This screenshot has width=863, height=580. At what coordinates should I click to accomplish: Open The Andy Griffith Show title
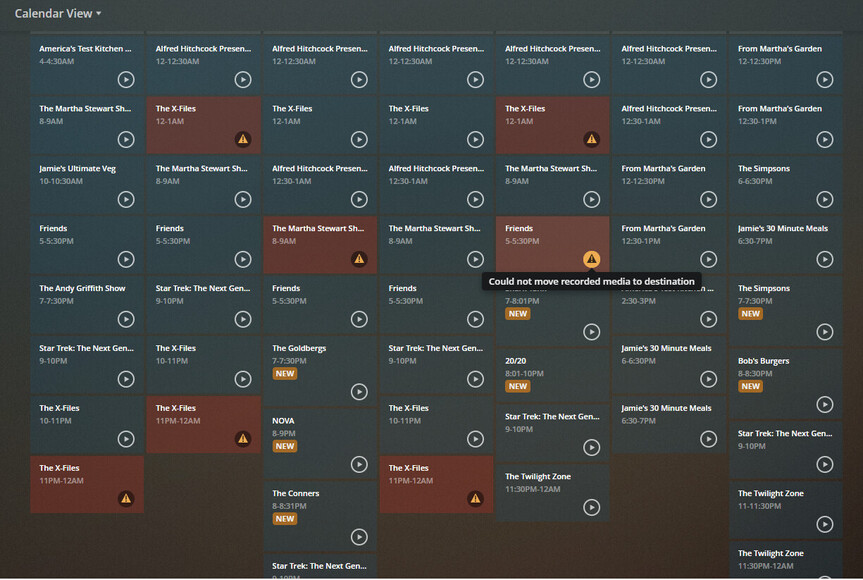82,288
